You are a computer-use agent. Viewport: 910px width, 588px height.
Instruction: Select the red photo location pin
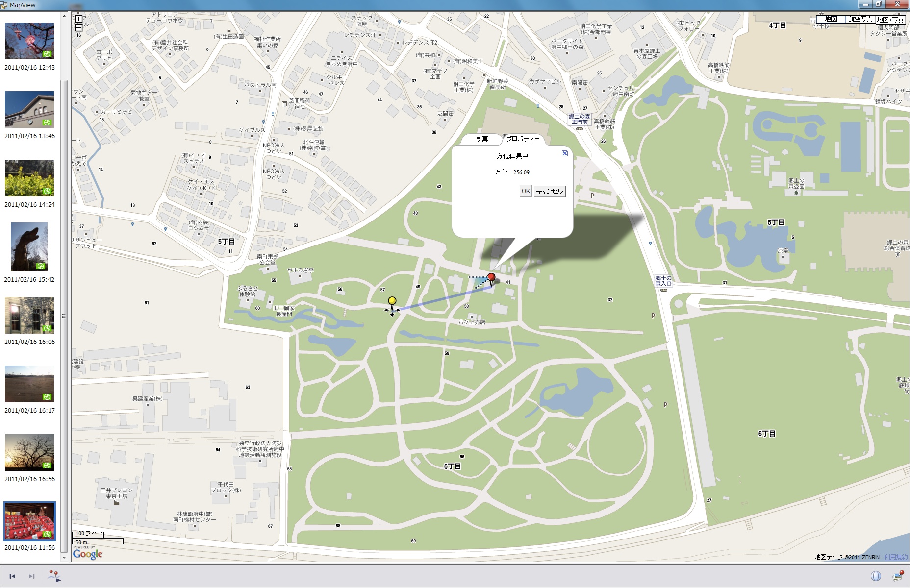[x=491, y=279]
